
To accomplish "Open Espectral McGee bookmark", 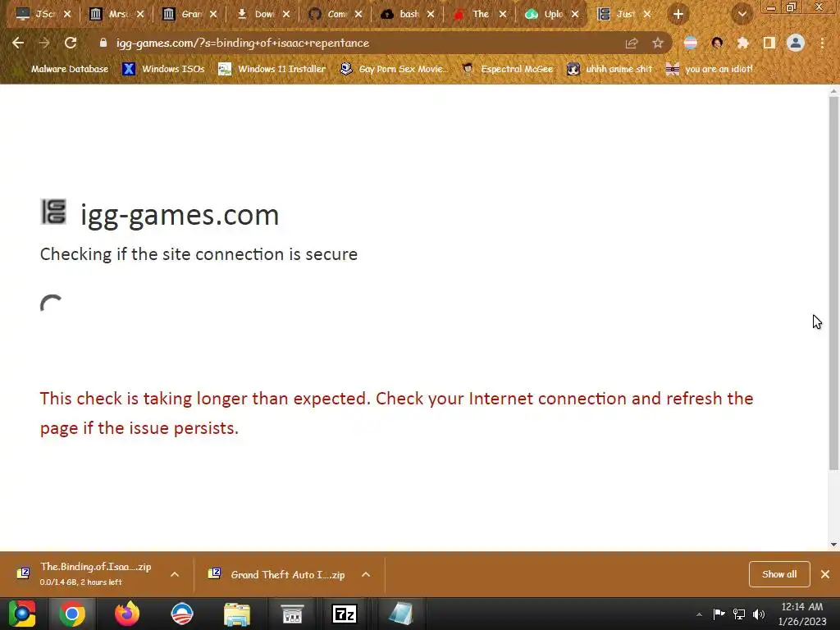I will coord(507,69).
